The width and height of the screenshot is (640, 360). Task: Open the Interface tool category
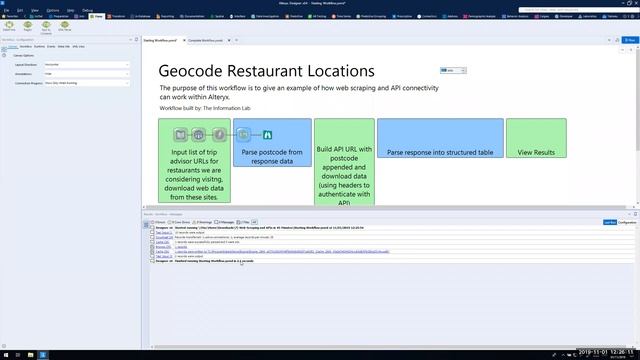238,16
